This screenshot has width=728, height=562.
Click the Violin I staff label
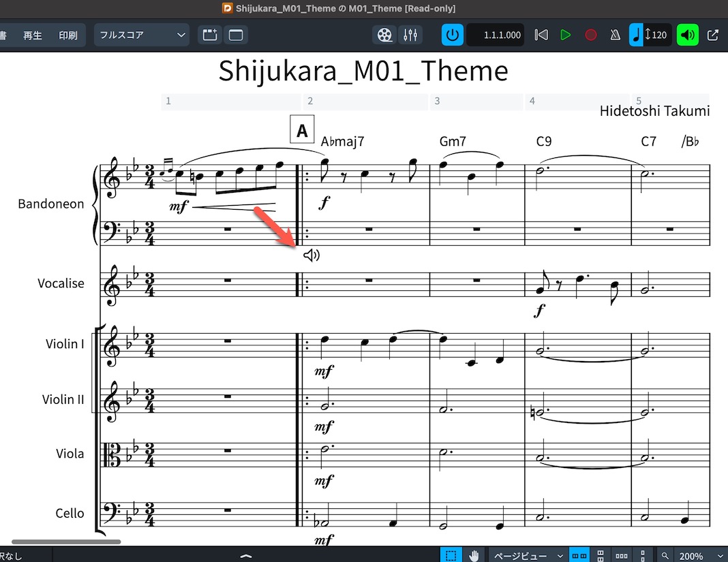point(65,344)
